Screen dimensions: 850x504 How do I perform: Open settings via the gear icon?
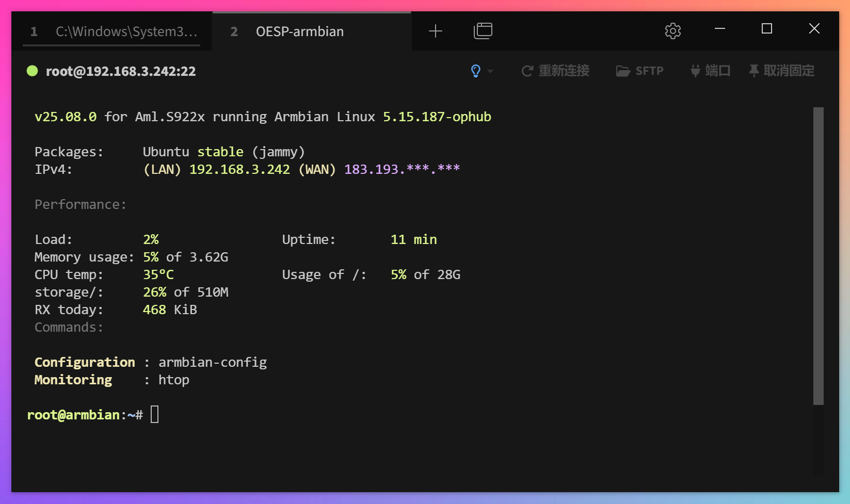tap(672, 31)
